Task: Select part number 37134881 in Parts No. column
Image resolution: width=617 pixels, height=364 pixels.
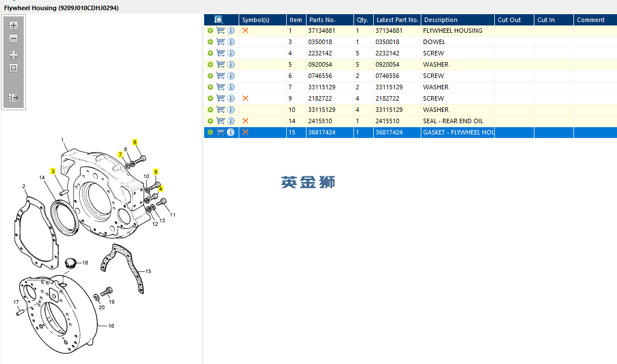Action: point(321,31)
